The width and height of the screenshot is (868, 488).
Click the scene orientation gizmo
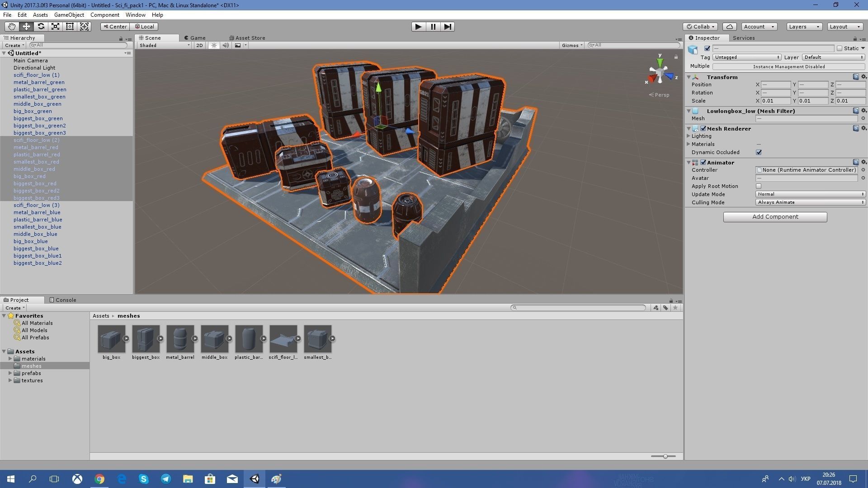pyautogui.click(x=660, y=73)
